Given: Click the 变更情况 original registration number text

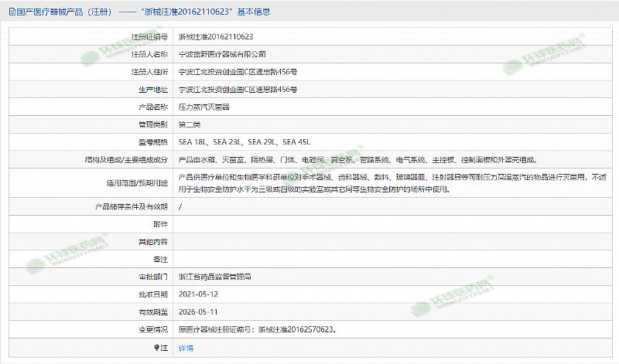Looking at the screenshot, I should click(257, 329).
